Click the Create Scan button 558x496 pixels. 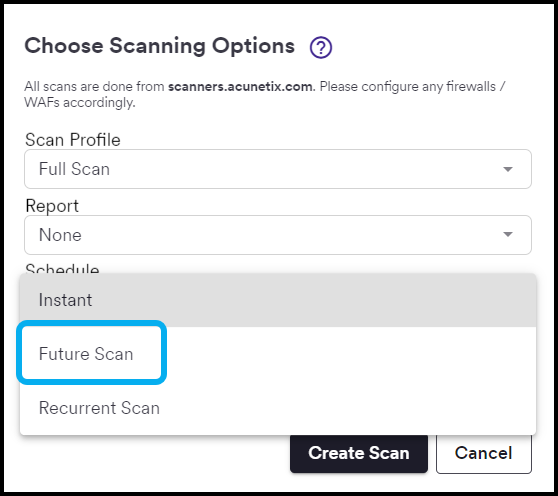[359, 453]
